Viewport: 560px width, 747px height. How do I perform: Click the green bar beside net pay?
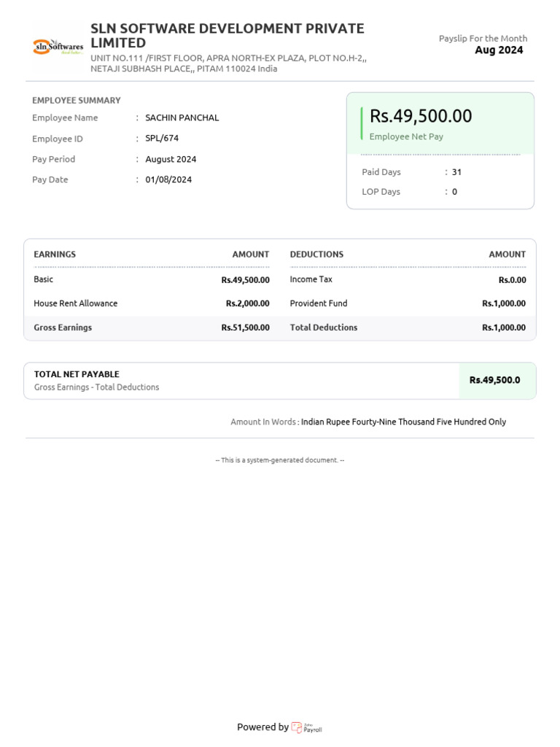362,123
